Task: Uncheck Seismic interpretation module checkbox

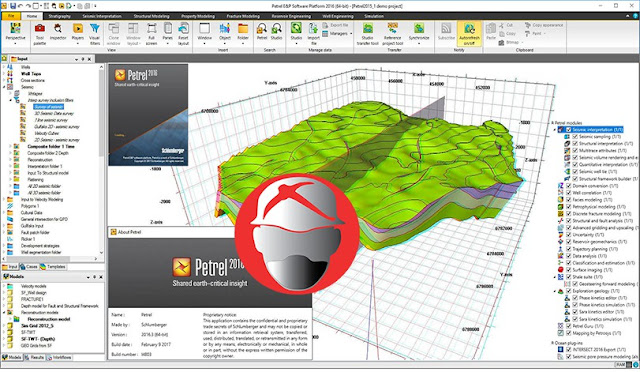Action: point(569,130)
